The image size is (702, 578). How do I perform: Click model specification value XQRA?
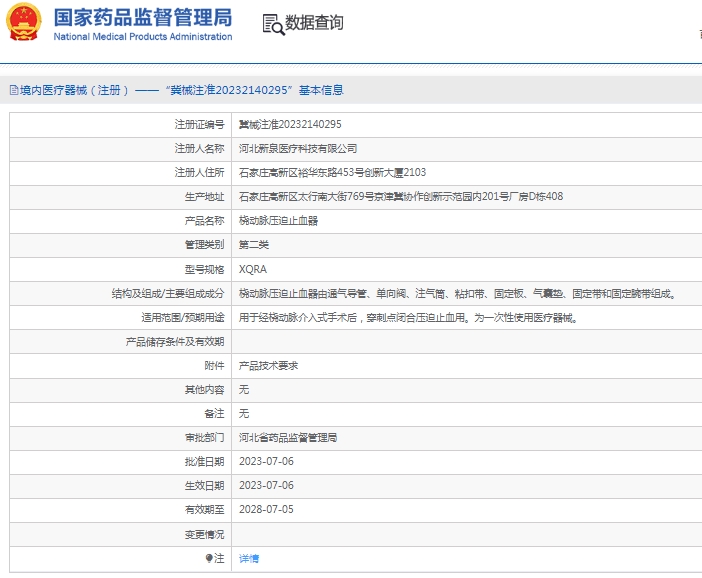tap(253, 269)
